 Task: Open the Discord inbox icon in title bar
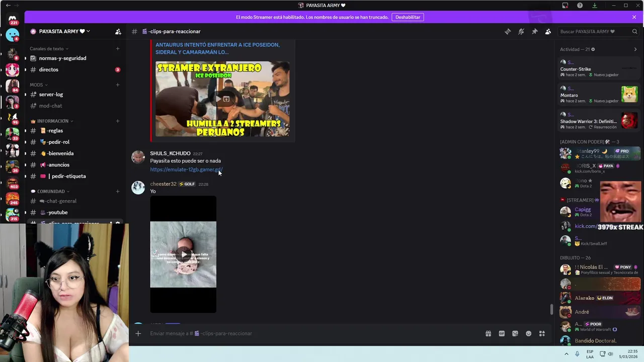(565, 6)
